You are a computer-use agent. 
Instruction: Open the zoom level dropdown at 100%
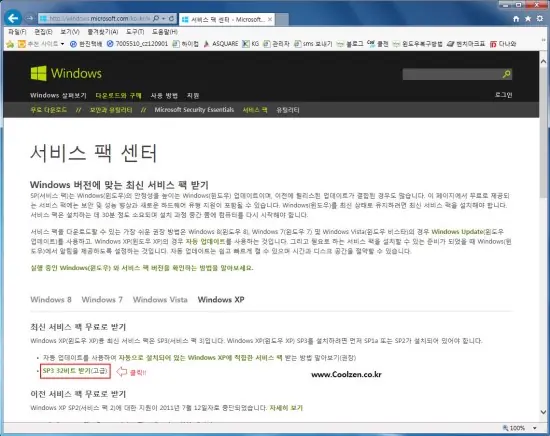535,428
